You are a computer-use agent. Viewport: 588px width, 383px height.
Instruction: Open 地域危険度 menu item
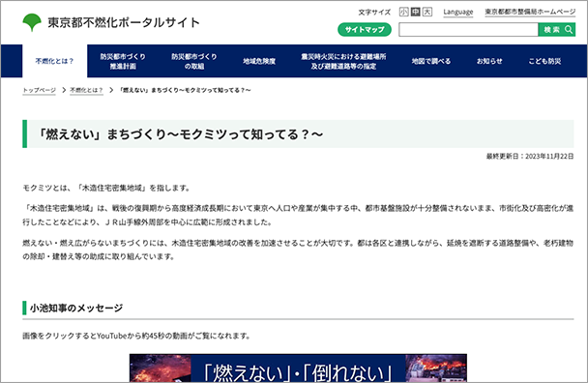[x=259, y=61]
